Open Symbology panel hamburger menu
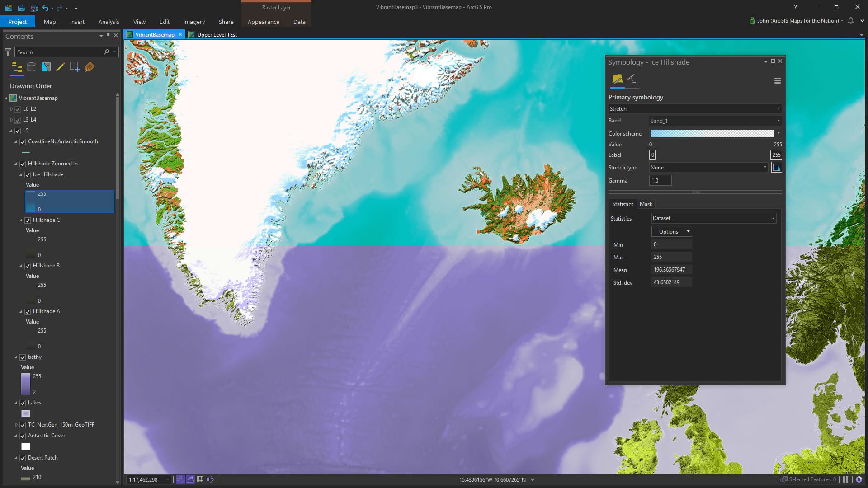868x488 pixels. click(777, 81)
